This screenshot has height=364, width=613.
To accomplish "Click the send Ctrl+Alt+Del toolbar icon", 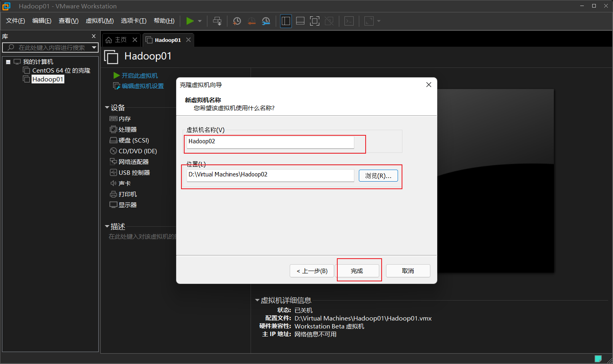I will click(x=217, y=21).
